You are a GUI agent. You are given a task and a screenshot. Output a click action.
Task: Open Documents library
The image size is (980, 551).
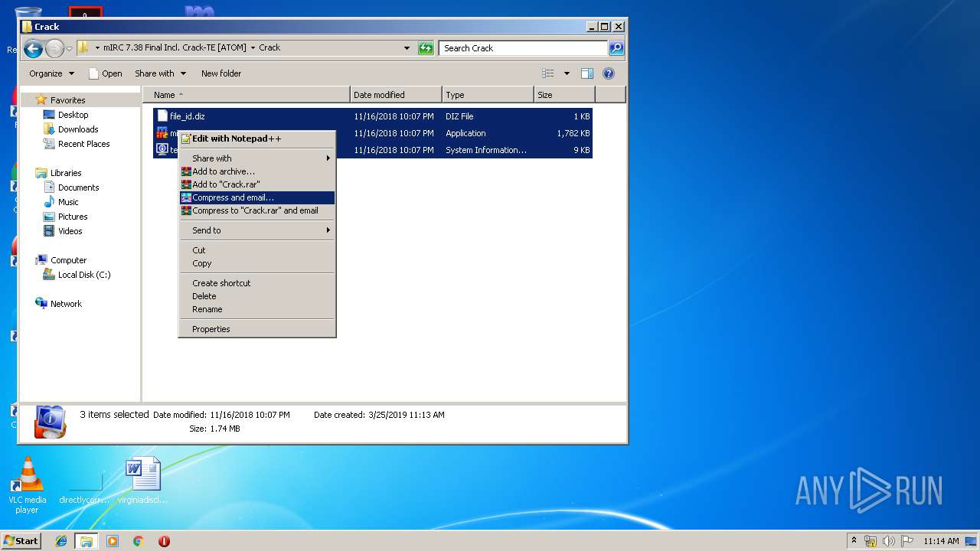coord(78,187)
